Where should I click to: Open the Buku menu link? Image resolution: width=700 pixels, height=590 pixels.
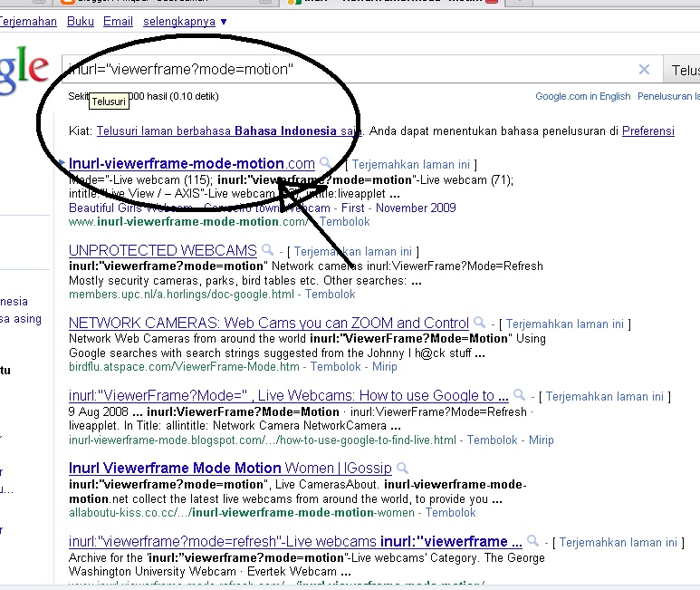click(81, 22)
